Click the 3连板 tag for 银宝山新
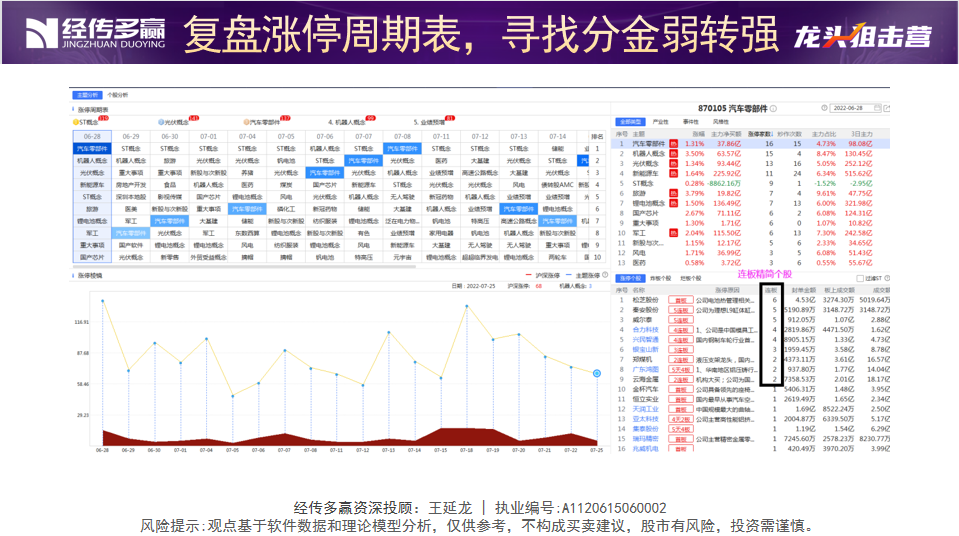Image resolution: width=959 pixels, height=536 pixels. tap(680, 350)
